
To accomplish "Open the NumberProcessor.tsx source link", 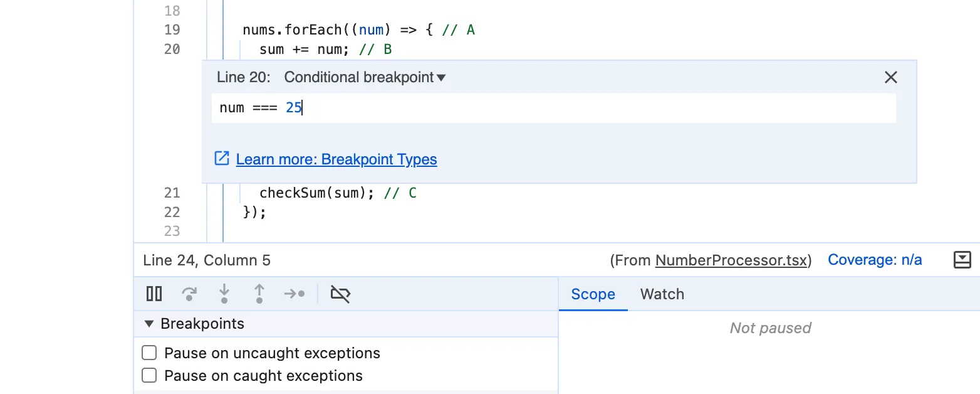I will (x=731, y=260).
